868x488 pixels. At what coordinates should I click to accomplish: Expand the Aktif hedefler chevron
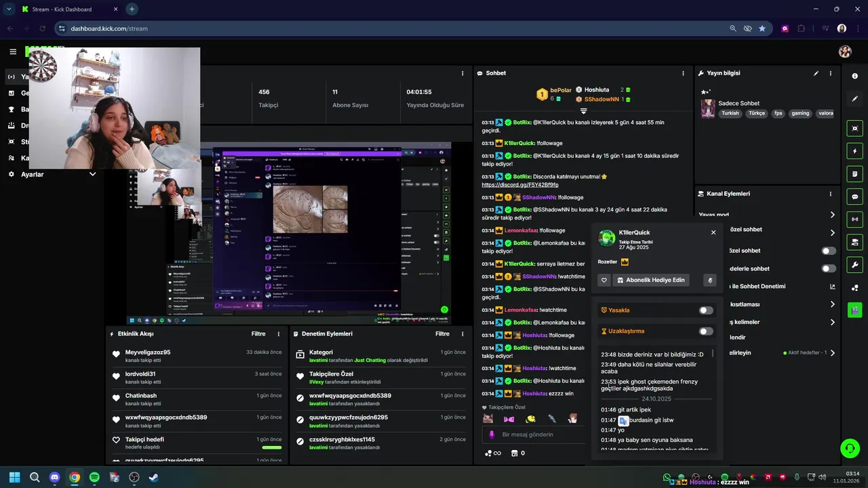point(832,352)
